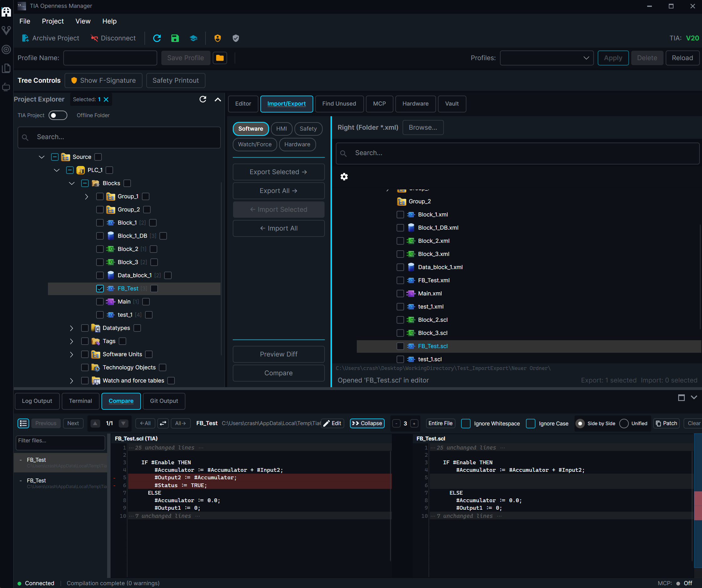The image size is (702, 588).
Task: Toggle TIA Project / Offline Folder switch
Action: pyautogui.click(x=58, y=115)
